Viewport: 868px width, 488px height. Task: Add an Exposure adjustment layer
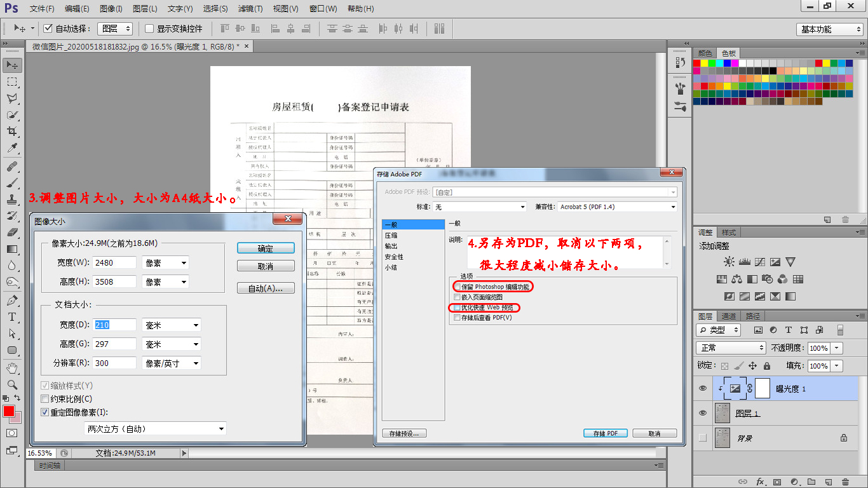pos(775,262)
